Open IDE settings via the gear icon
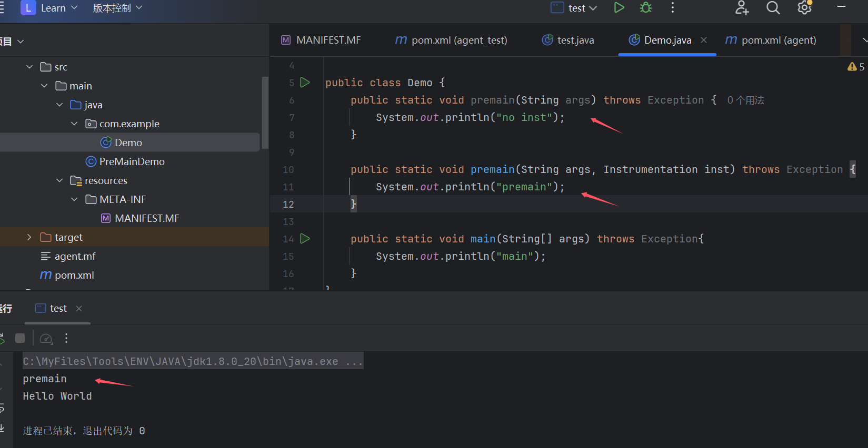Viewport: 868px width, 448px height. 804,8
